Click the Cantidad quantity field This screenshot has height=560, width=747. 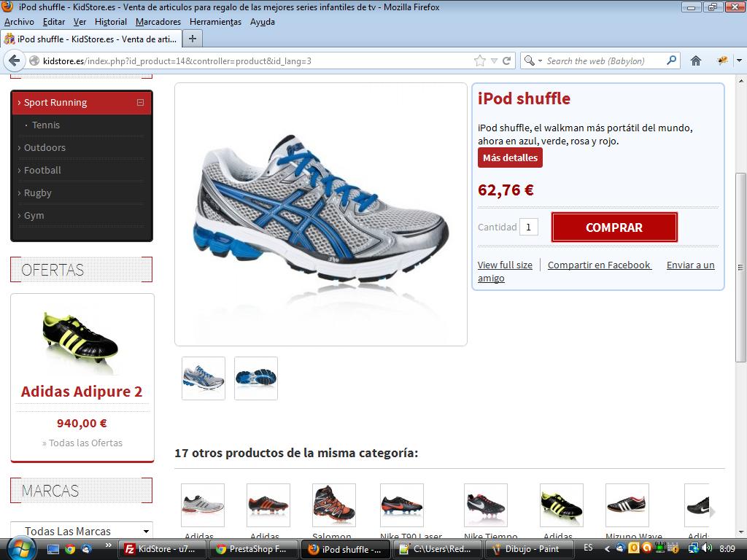[528, 227]
